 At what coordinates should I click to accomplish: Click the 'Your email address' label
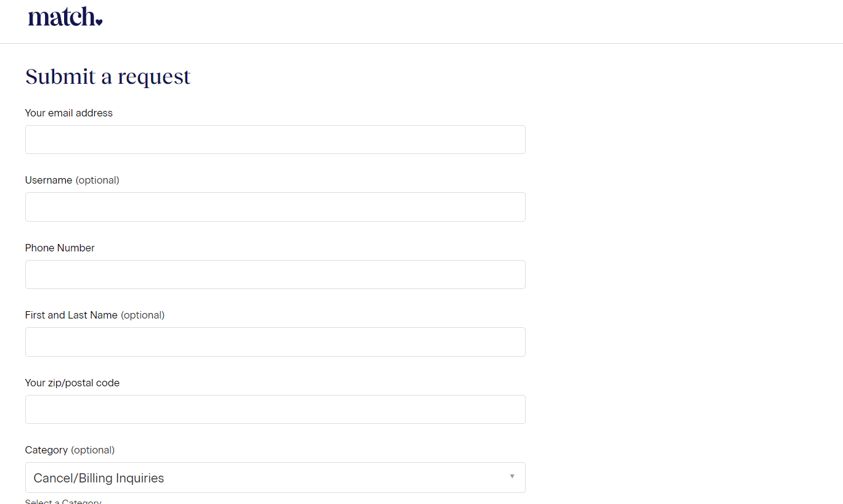pyautogui.click(x=69, y=113)
